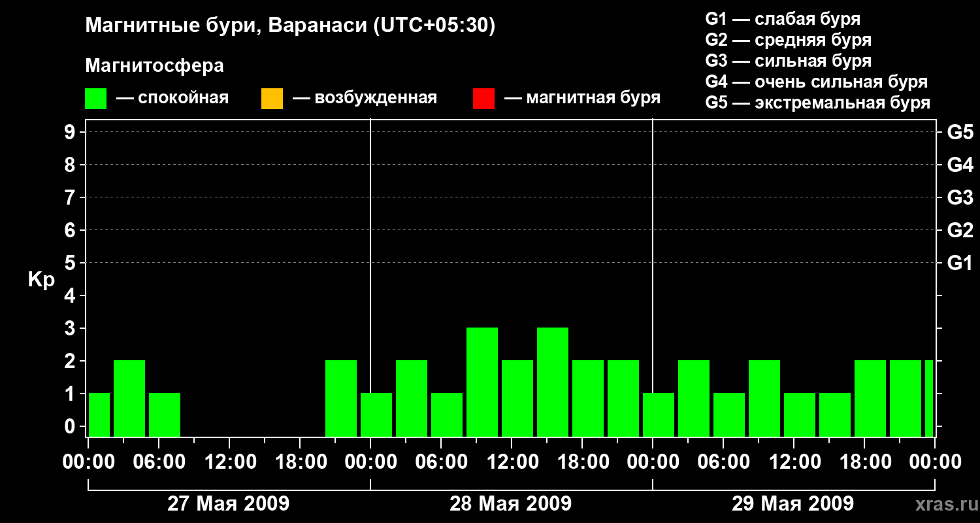The height and width of the screenshot is (523, 980).
Task: Click the 'Kp' axis title
Action: (x=41, y=280)
